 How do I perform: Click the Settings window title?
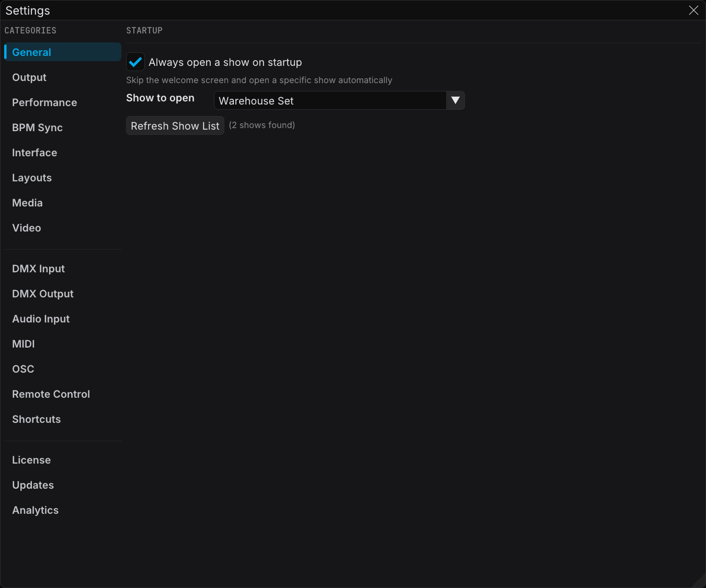pyautogui.click(x=28, y=10)
